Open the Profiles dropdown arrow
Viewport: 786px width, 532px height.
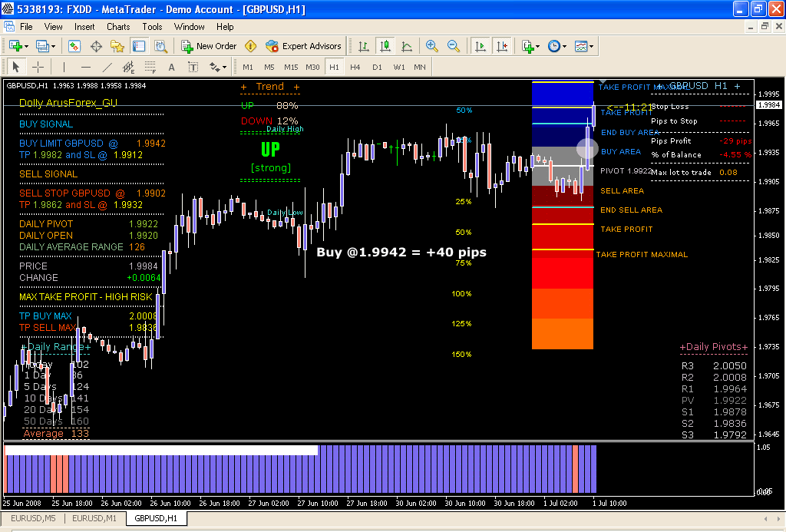(x=61, y=46)
